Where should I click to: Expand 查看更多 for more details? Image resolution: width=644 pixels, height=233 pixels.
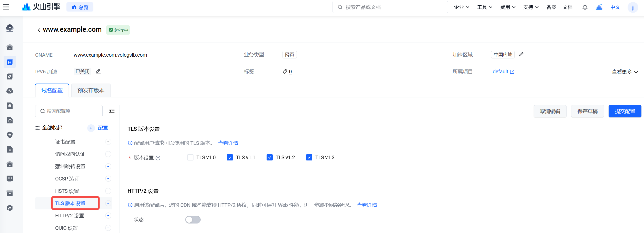coord(625,72)
